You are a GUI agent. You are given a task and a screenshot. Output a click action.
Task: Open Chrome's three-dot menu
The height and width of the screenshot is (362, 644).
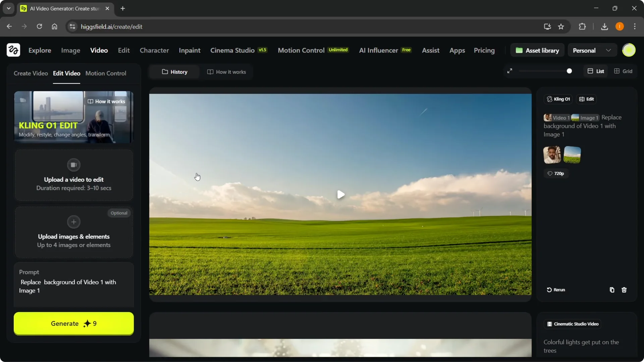pyautogui.click(x=635, y=26)
